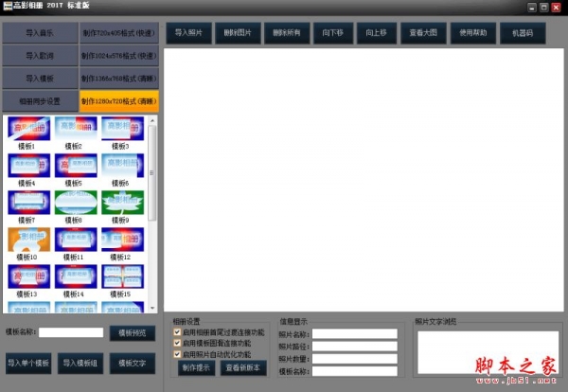568x392 pixels.
Task: Select template thumbnail 模板5
Action: coord(76,166)
